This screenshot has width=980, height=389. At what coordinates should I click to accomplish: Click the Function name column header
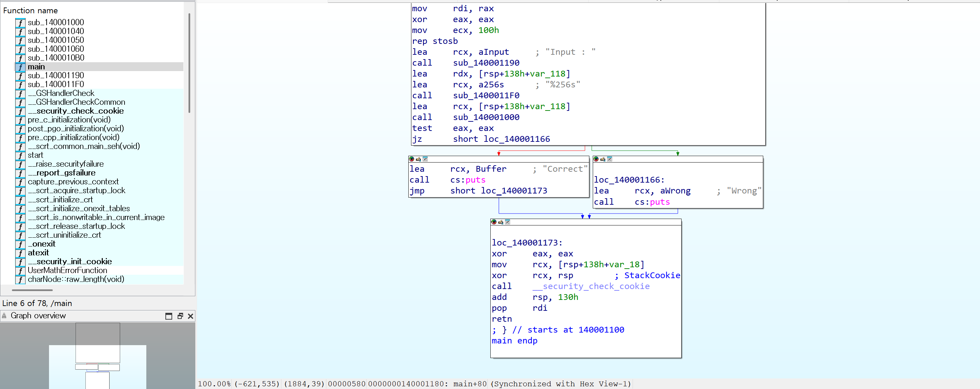[30, 10]
